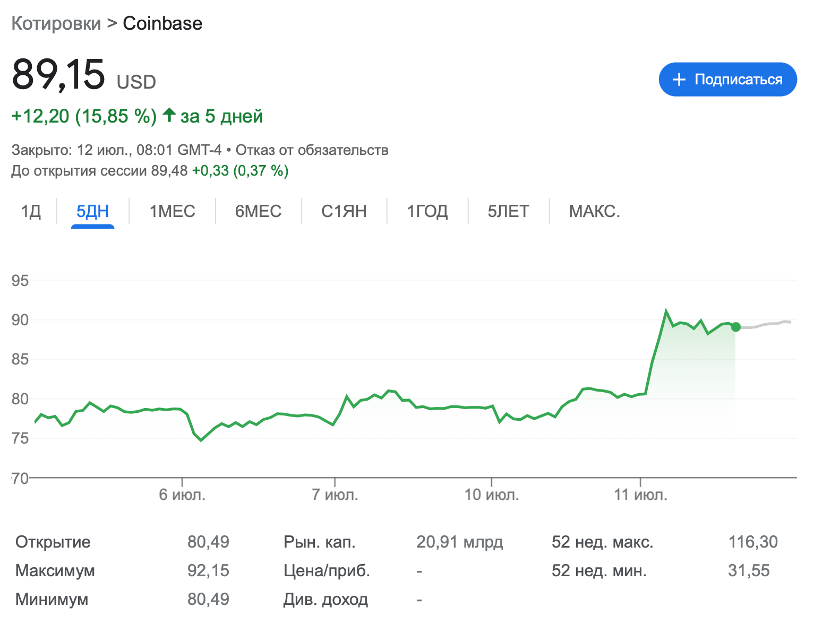Image resolution: width=840 pixels, height=624 pixels.
Task: Select the 5ДН time range tab
Action: [92, 211]
